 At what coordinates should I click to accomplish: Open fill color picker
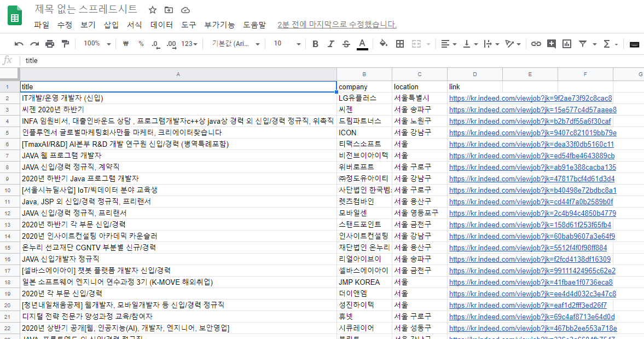(x=383, y=44)
